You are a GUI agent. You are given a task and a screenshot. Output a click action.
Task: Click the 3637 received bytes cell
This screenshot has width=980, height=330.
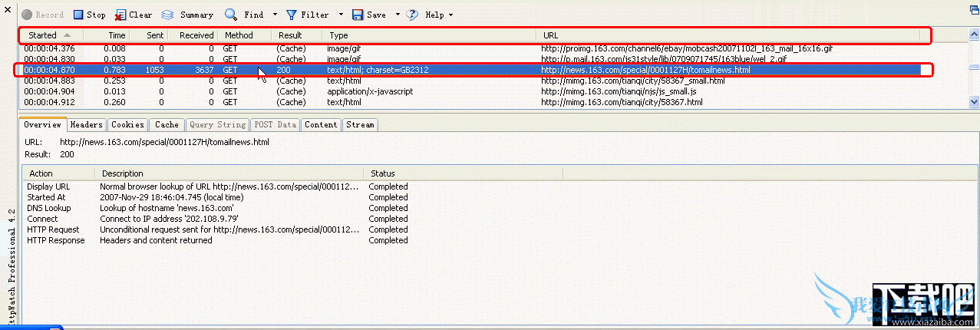[204, 70]
